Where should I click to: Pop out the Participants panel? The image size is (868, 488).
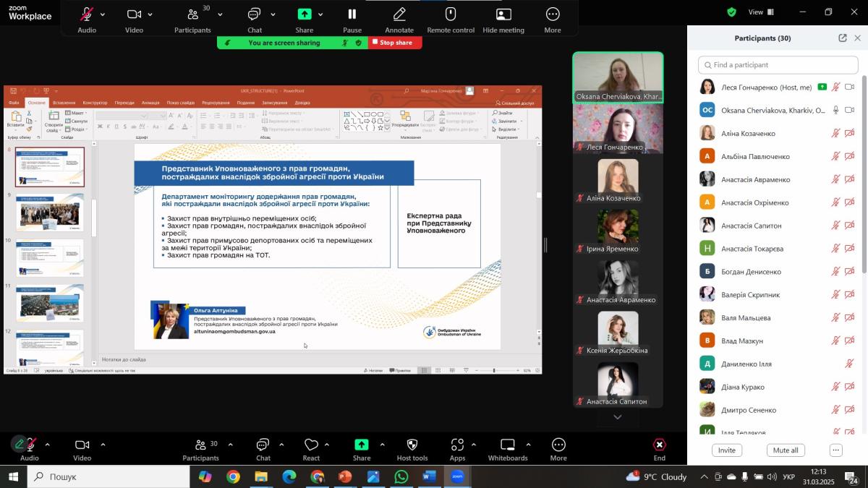point(843,38)
